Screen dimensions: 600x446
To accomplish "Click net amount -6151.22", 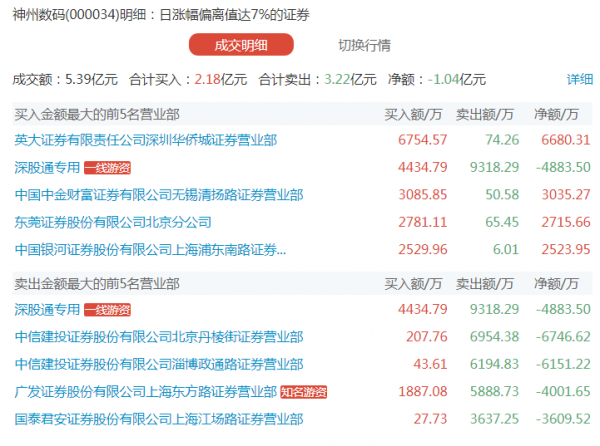I will point(563,365).
